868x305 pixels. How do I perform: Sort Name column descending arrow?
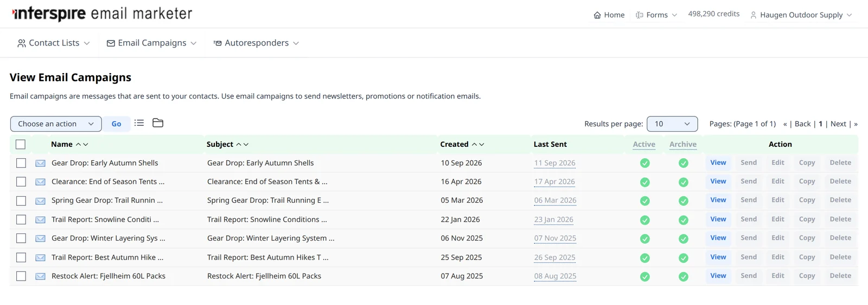86,144
